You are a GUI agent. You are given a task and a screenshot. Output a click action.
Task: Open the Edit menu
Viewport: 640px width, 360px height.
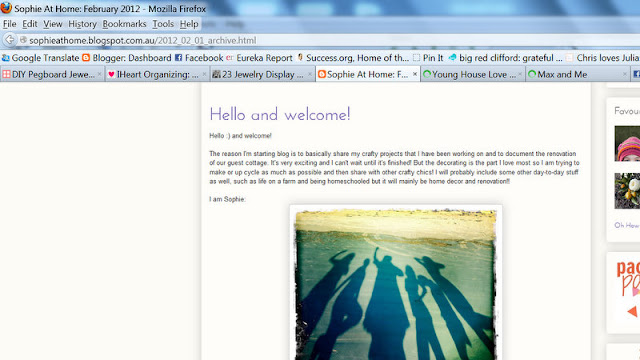[30, 24]
